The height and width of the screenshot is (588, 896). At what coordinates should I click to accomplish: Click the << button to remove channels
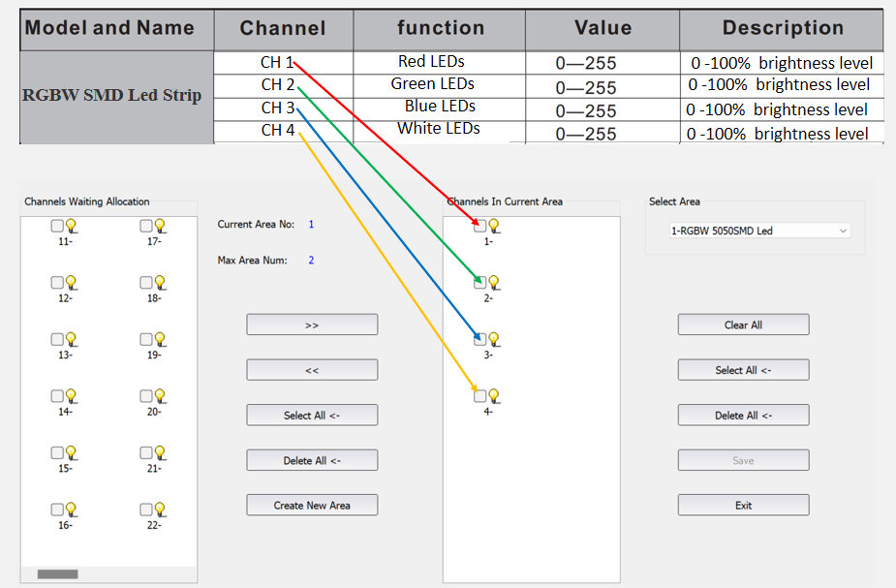coord(312,370)
